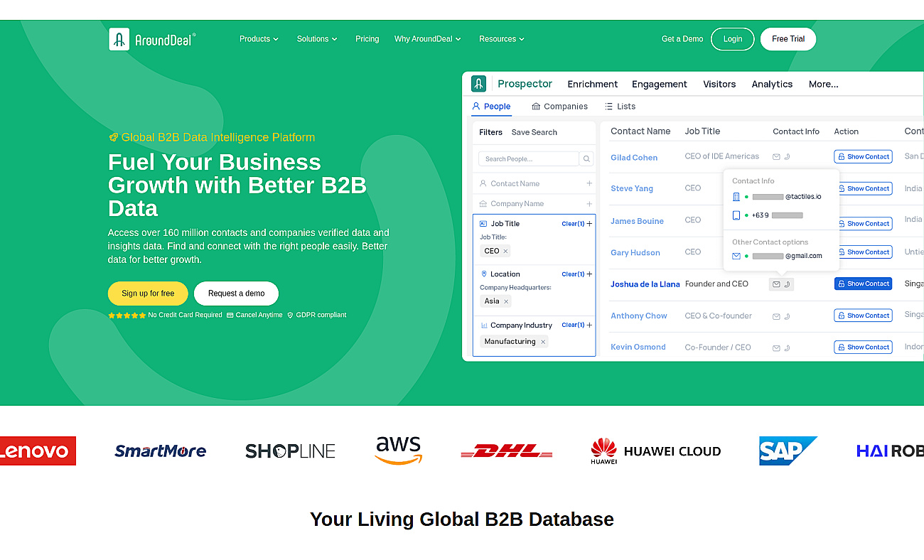
Task: Open the Engagement tab
Action: click(x=660, y=84)
